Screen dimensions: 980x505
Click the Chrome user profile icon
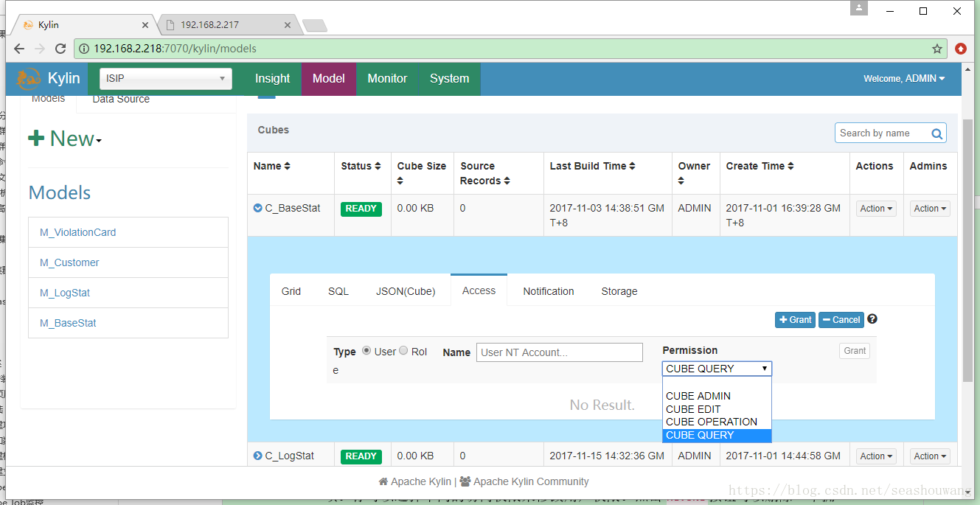(859, 8)
